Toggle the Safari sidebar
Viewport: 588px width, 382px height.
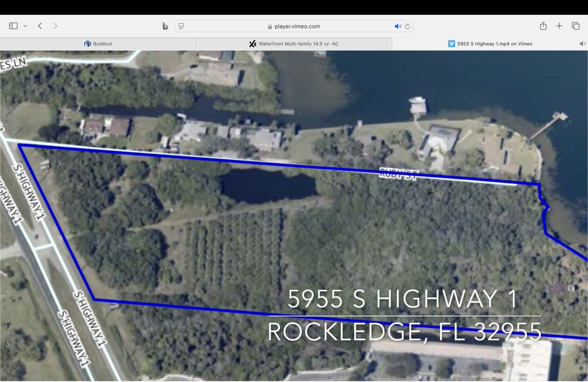tap(13, 26)
